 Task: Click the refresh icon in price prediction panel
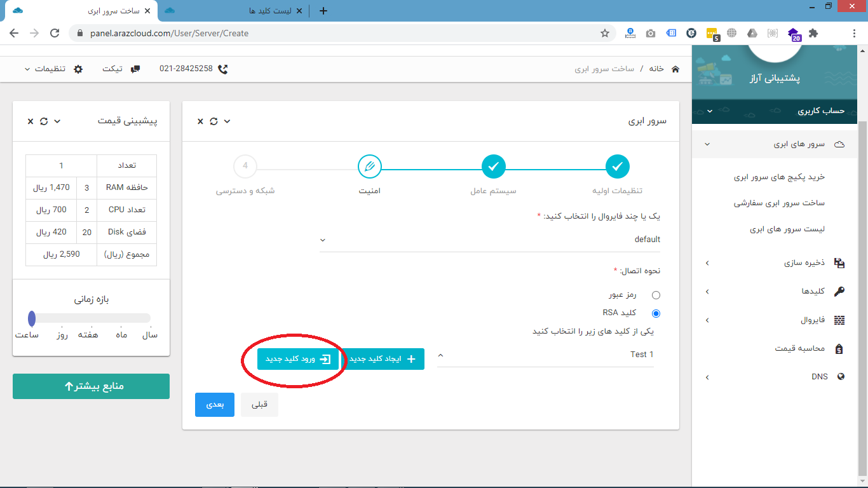coord(44,121)
